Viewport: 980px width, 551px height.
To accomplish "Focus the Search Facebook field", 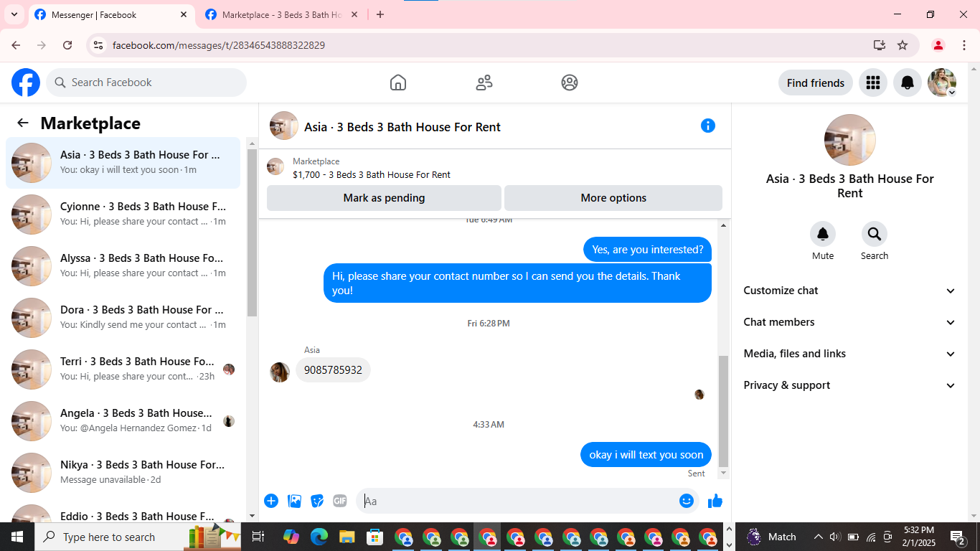I will [146, 83].
